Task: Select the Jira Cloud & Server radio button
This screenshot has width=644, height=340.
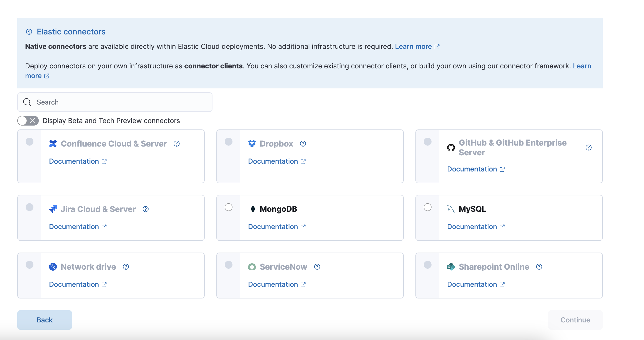Action: click(x=30, y=207)
